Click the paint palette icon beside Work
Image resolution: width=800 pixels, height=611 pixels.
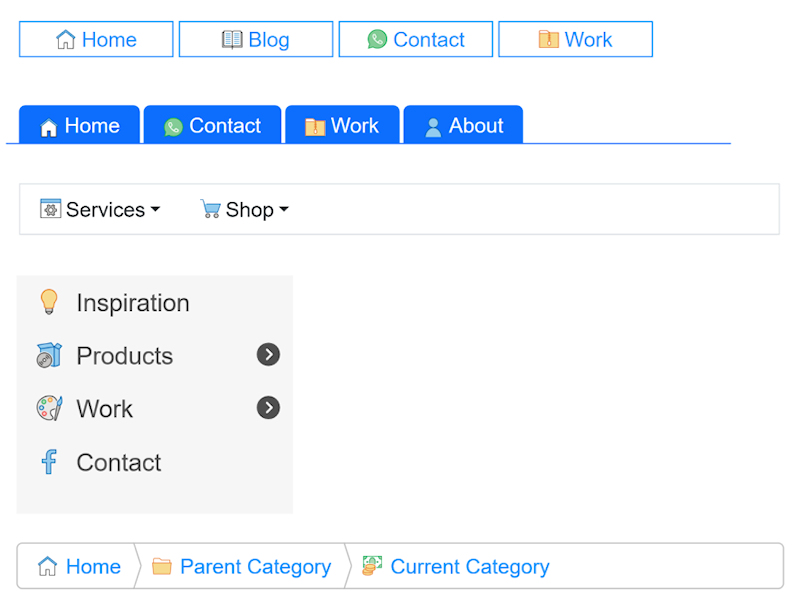[x=49, y=408]
